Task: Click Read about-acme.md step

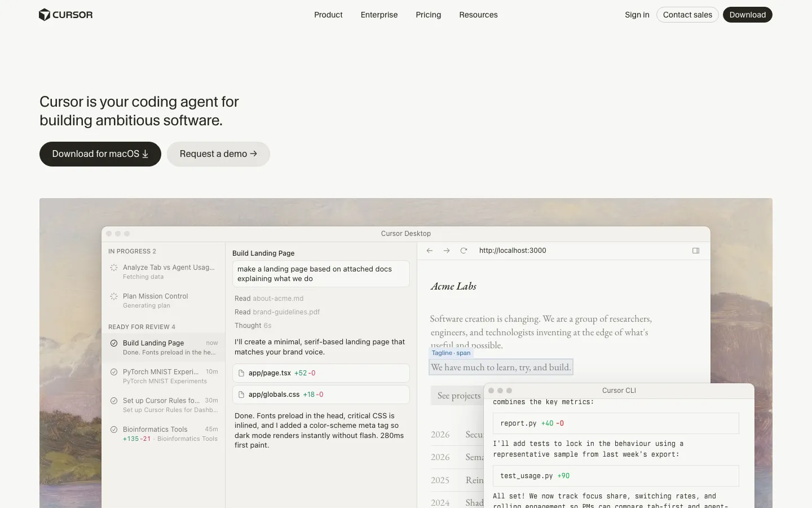Action: (x=269, y=299)
